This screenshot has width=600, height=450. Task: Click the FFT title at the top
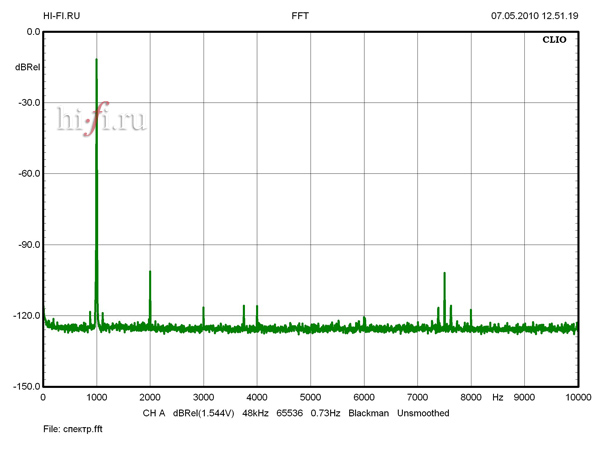(300, 16)
